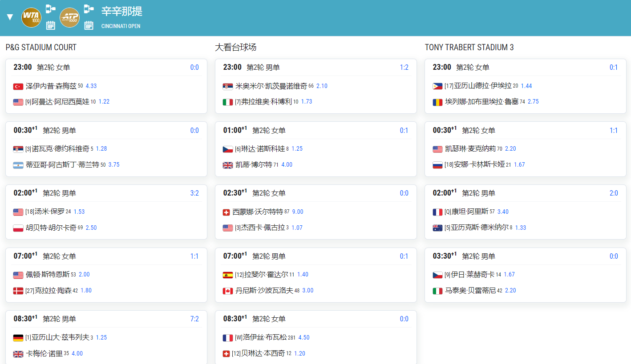631x364 pixels.
Task: Open head-to-head 1:2 in 凯茨曼诺维奇 match
Action: point(404,68)
